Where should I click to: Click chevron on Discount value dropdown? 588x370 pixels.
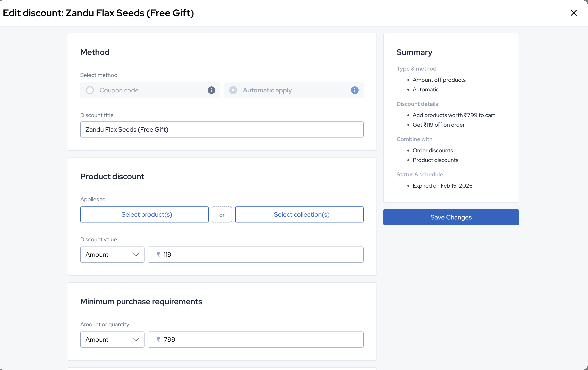[136, 254]
